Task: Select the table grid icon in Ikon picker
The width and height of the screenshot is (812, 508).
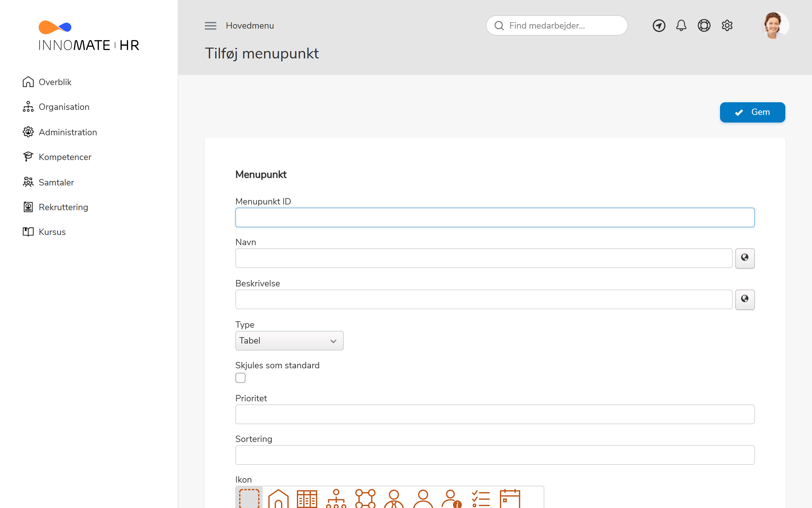Action: pyautogui.click(x=307, y=498)
